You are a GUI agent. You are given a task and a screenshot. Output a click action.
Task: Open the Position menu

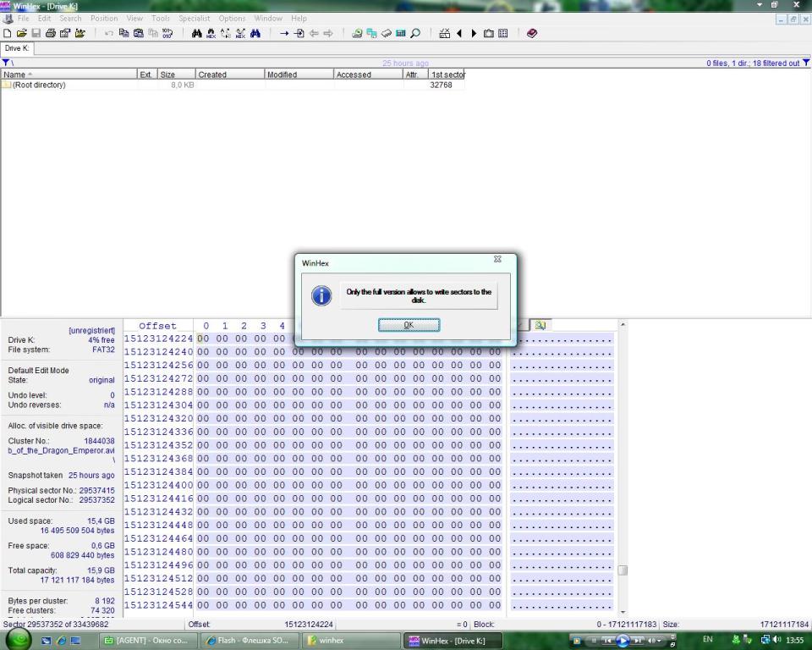(x=104, y=18)
